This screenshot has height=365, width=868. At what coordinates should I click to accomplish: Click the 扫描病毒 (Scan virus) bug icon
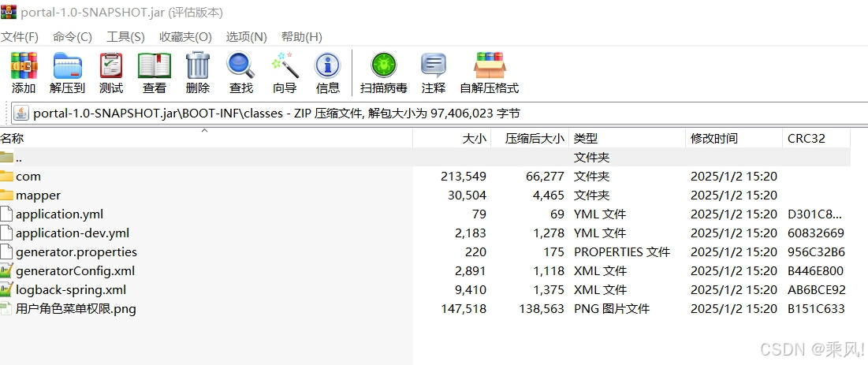[384, 66]
